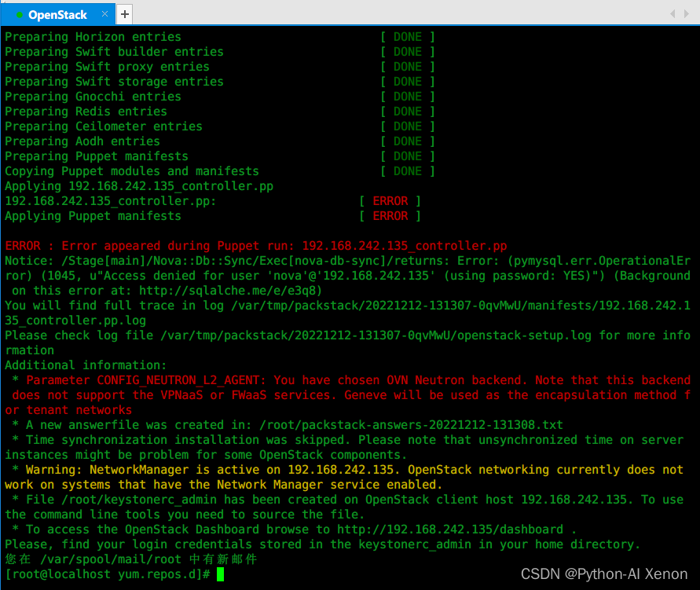
Task: Click the right tab-scroll arrow
Action: pyautogui.click(x=686, y=14)
